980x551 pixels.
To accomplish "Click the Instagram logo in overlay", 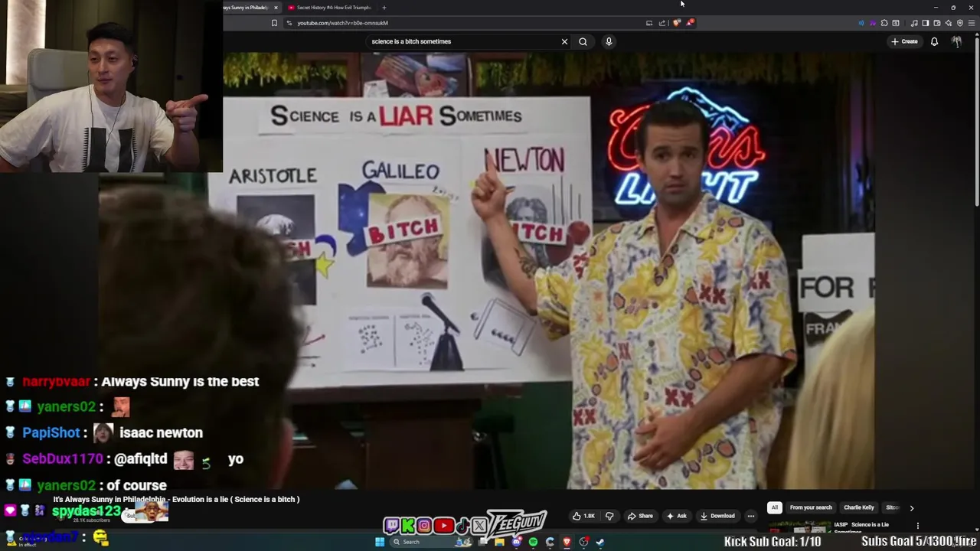I will [x=424, y=526].
